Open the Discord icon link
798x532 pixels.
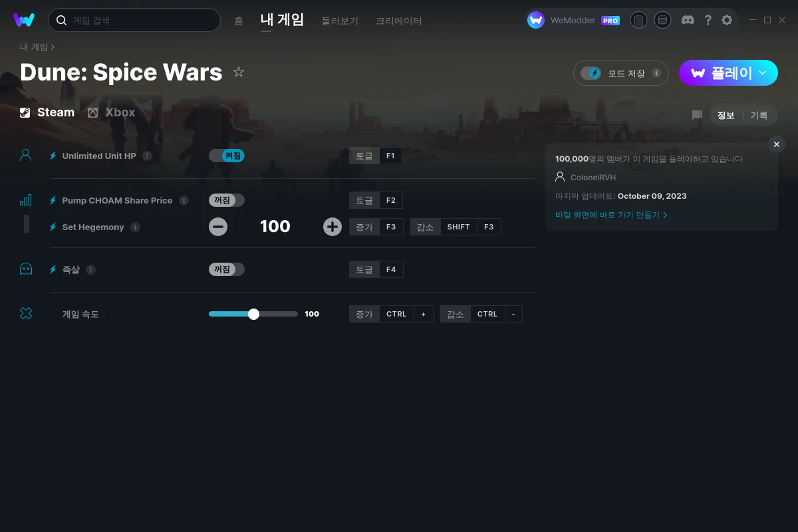tap(688, 20)
